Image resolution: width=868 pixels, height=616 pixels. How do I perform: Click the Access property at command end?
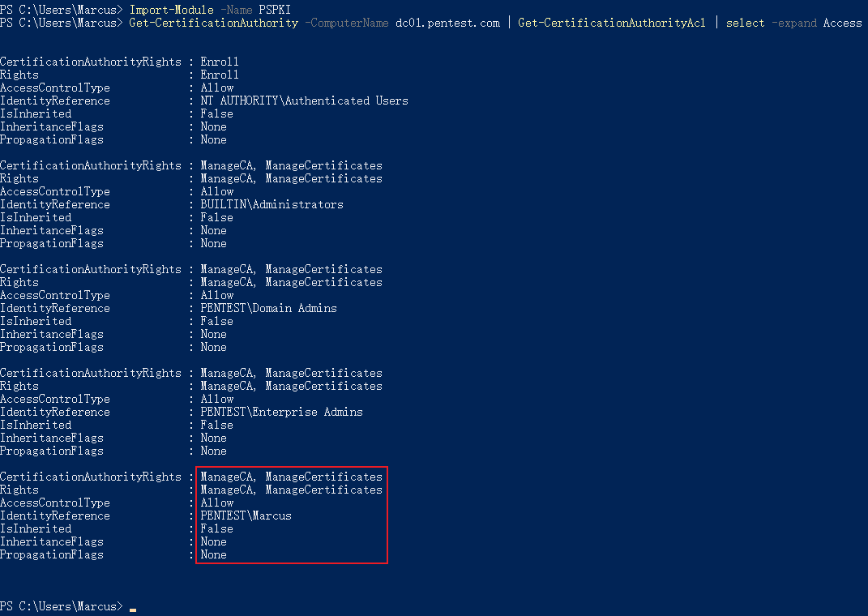(x=843, y=24)
